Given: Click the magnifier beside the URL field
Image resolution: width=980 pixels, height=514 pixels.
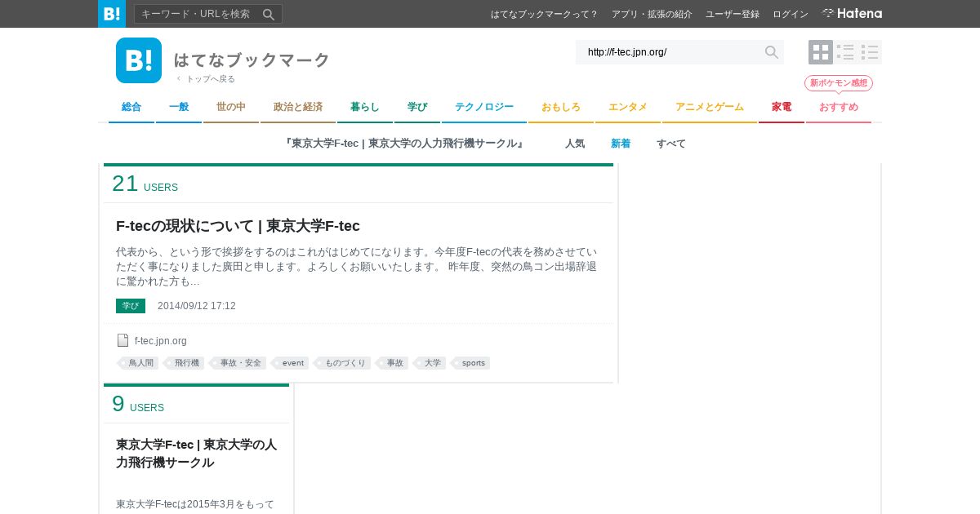Looking at the screenshot, I should tap(771, 52).
